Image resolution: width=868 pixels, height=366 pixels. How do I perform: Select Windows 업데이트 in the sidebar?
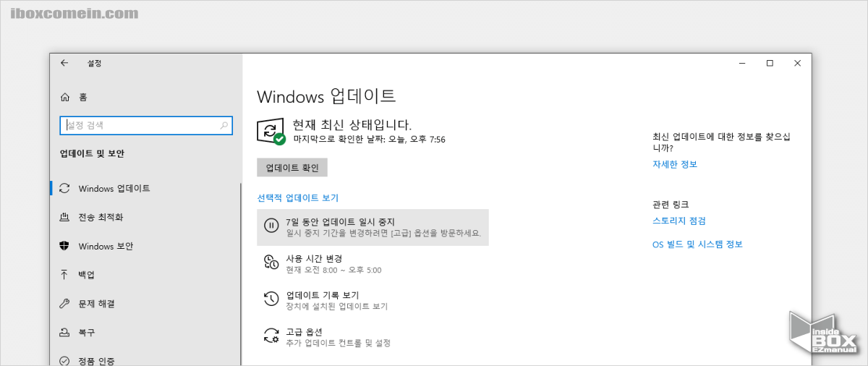click(145, 188)
